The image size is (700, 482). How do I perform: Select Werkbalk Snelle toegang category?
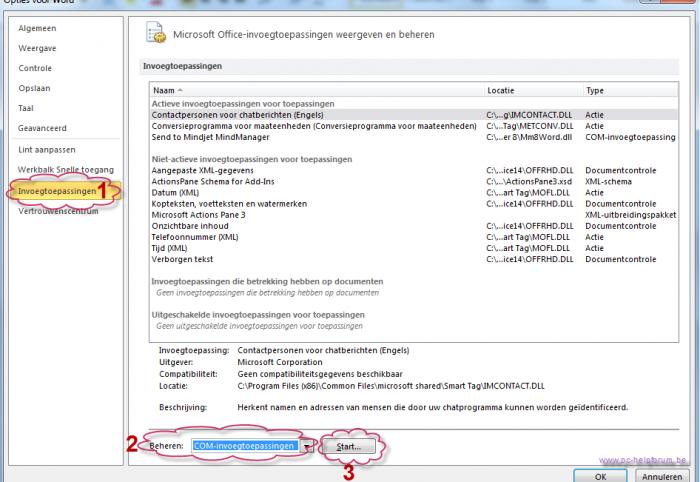click(x=66, y=170)
